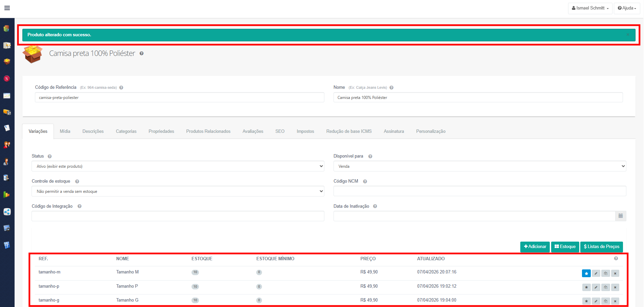Image resolution: width=644 pixels, height=307 pixels.
Task: Switch to the Mídia tab
Action: (x=65, y=131)
